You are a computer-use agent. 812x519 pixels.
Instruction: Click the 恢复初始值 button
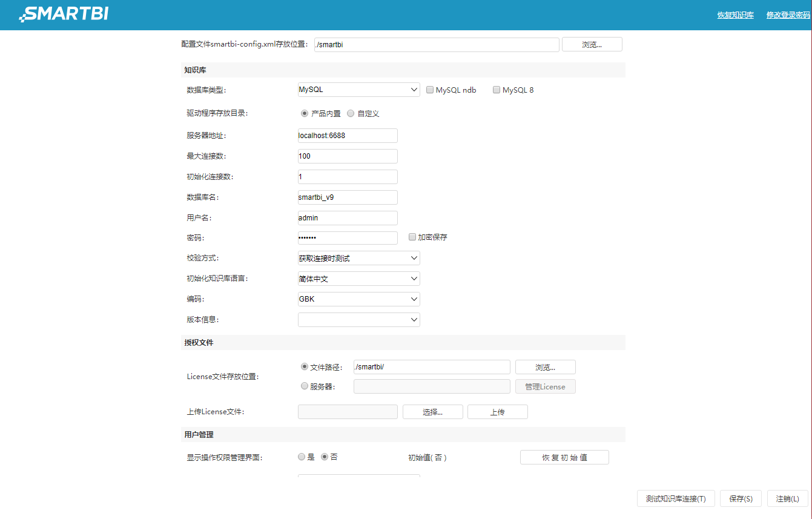(564, 457)
